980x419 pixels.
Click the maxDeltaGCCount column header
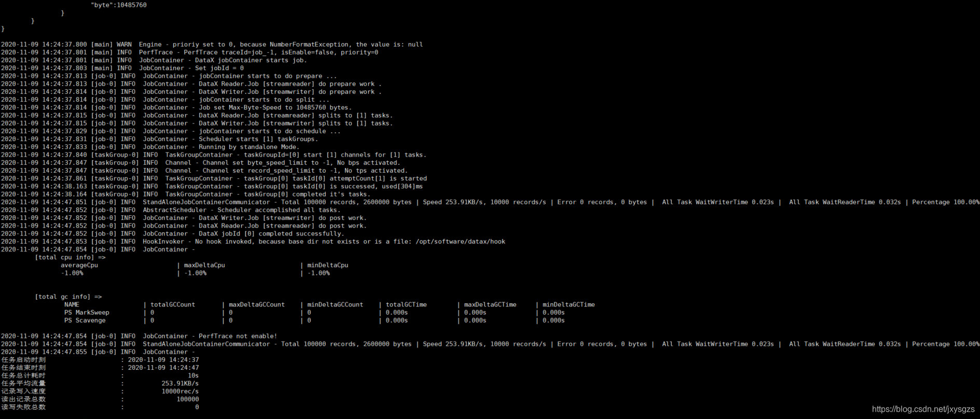(257, 305)
